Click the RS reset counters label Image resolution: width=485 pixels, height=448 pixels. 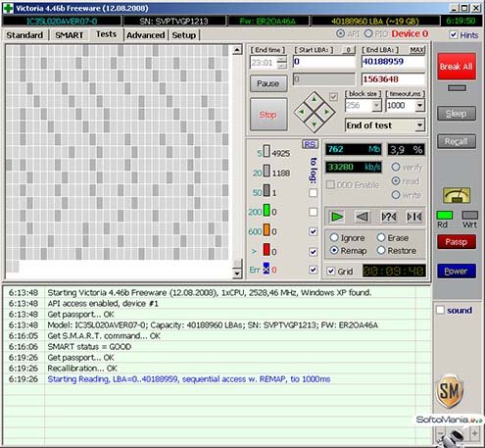pos(310,144)
